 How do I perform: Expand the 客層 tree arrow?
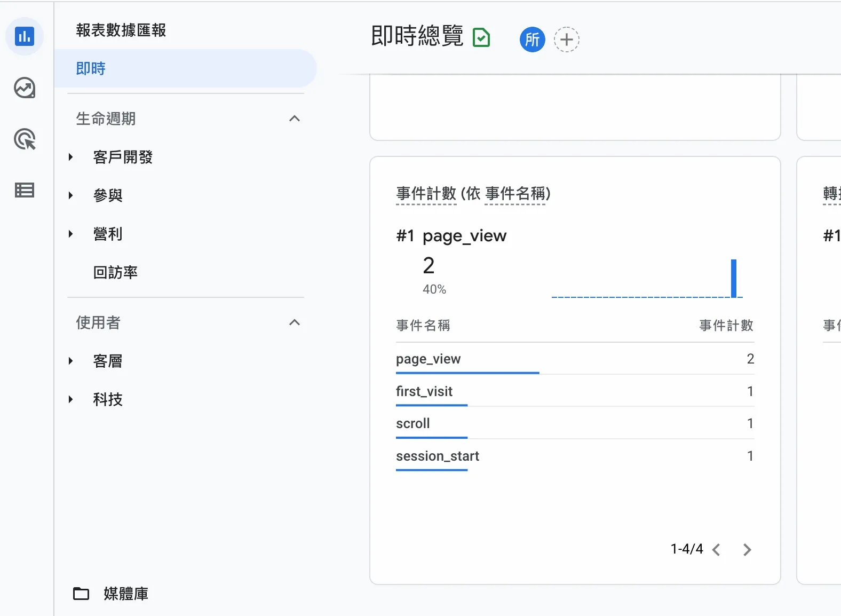(x=70, y=361)
